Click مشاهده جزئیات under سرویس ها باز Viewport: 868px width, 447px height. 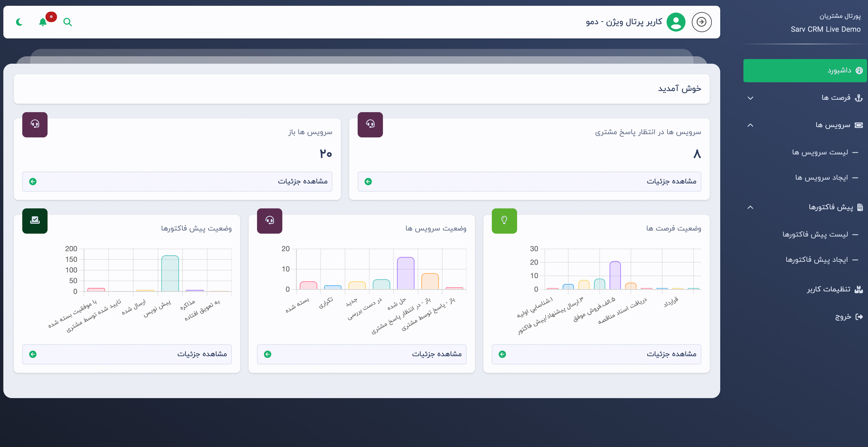177,181
